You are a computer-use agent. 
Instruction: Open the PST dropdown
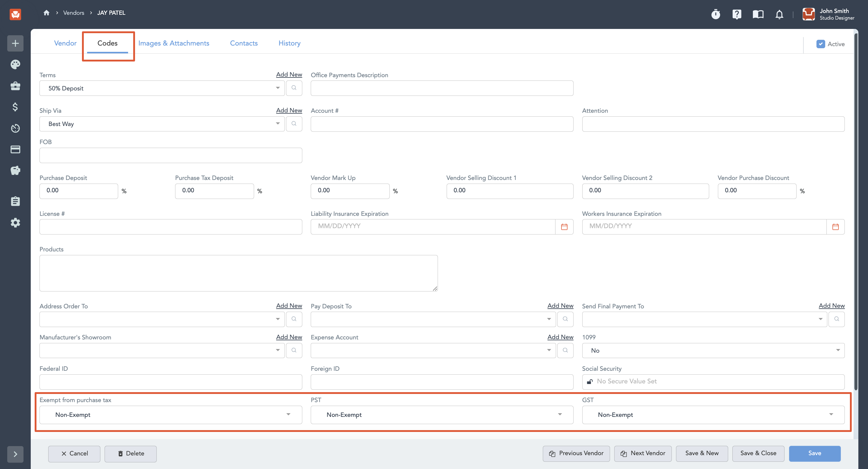[442, 414]
